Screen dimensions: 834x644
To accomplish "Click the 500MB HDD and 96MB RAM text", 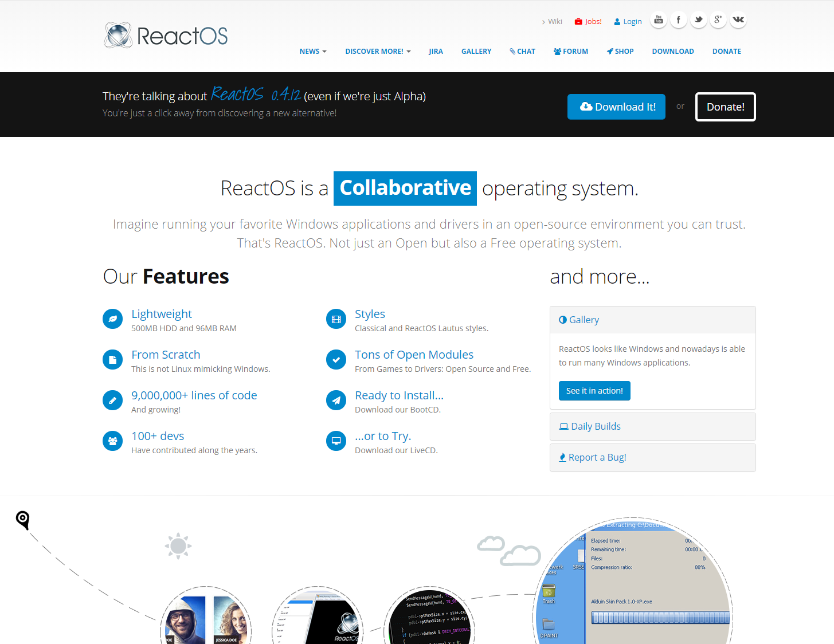I will [184, 328].
